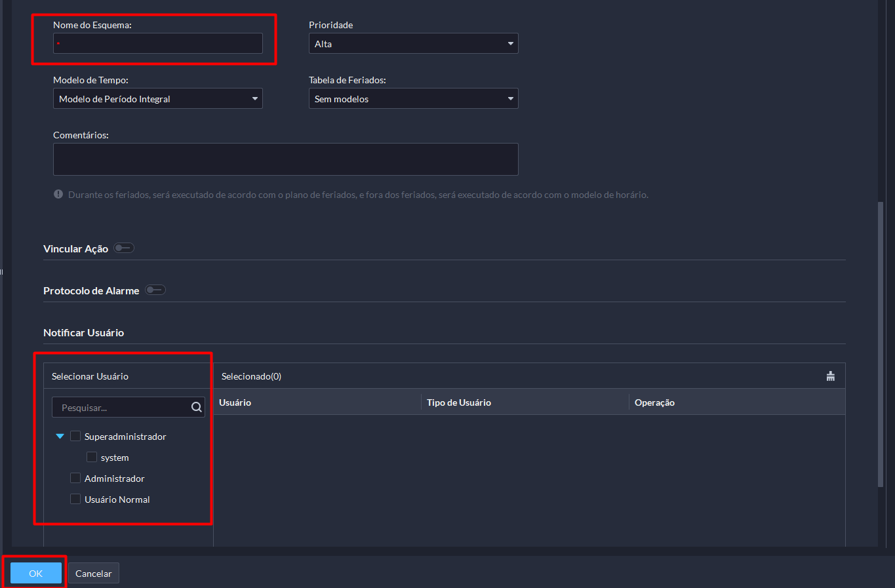
Task: Open the Modelo de Tempo dropdown
Action: 157,99
